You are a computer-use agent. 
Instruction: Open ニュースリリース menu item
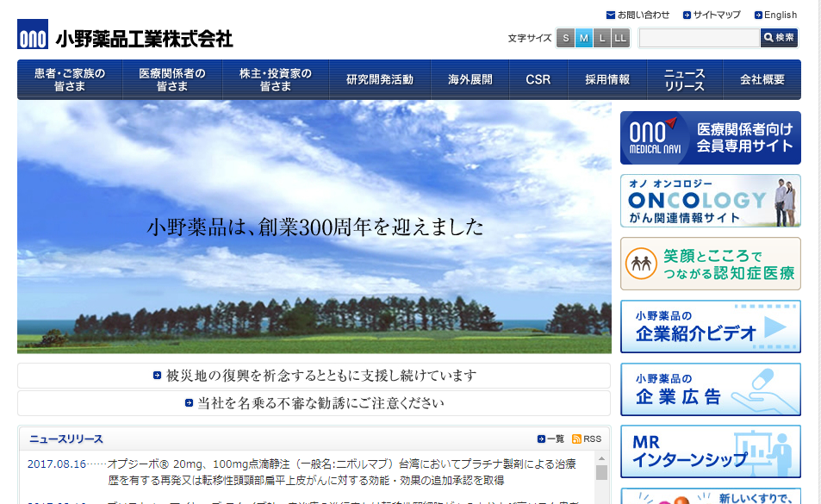pyautogui.click(x=685, y=79)
